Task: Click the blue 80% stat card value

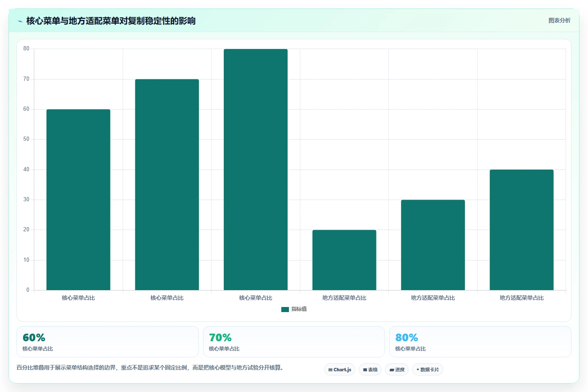Action: pyautogui.click(x=407, y=337)
